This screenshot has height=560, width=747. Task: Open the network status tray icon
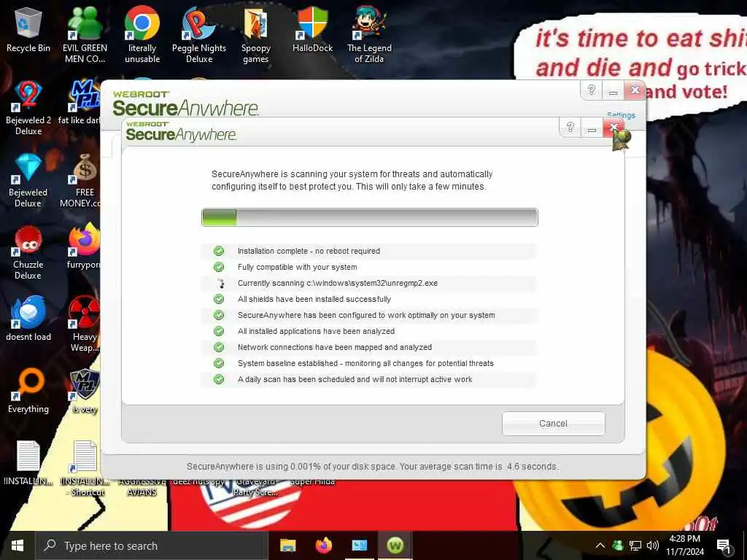[x=635, y=545]
